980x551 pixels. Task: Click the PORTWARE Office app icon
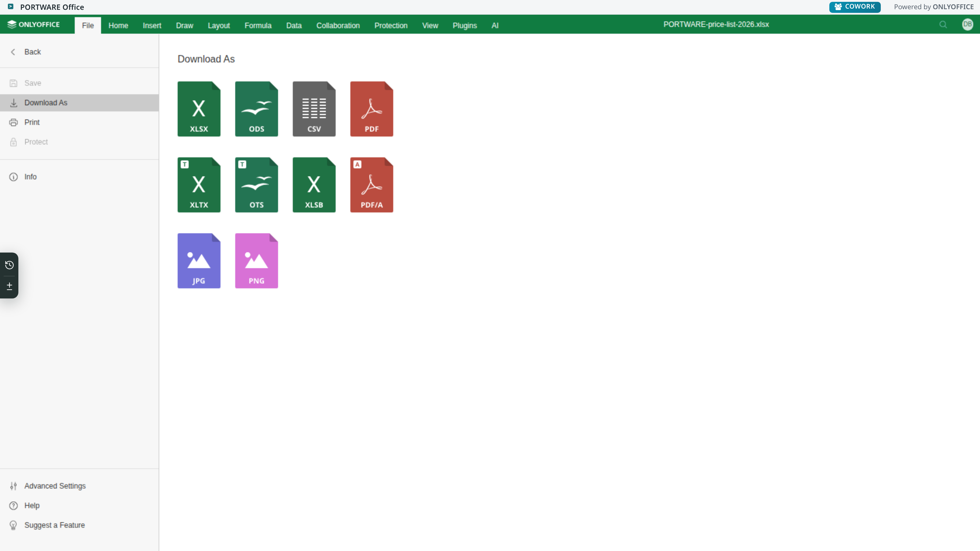tap(11, 7)
